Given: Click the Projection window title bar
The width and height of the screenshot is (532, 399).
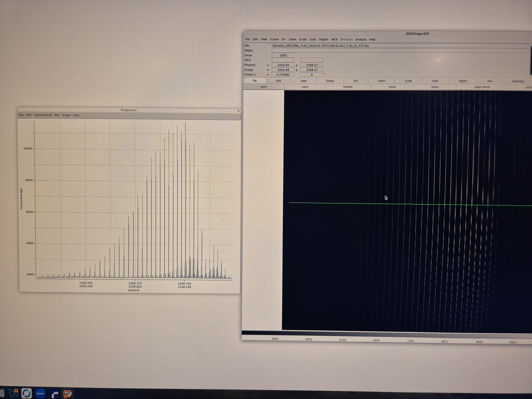Looking at the screenshot, I should 128,110.
